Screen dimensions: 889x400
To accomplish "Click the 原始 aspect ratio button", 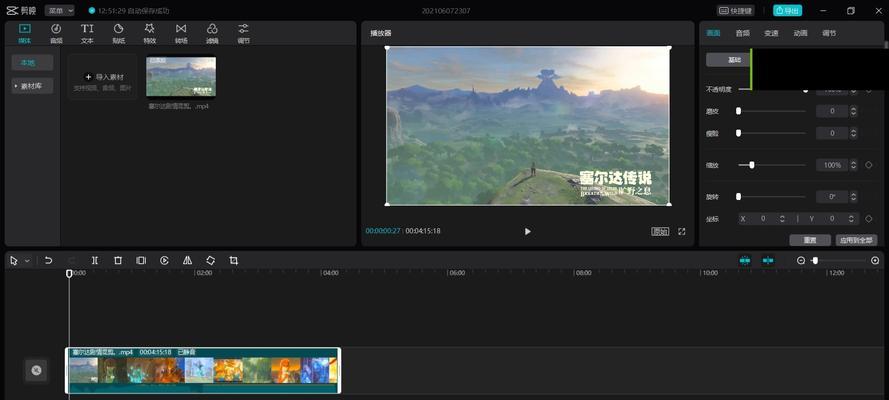I will (659, 231).
